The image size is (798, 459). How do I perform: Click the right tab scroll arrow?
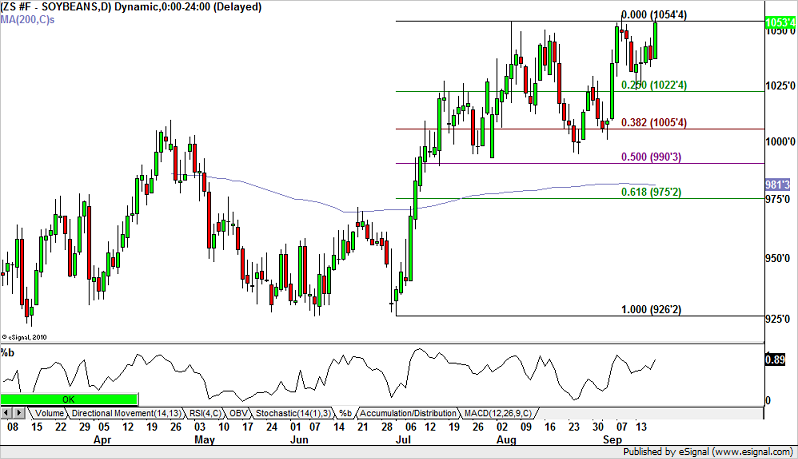pos(19,413)
